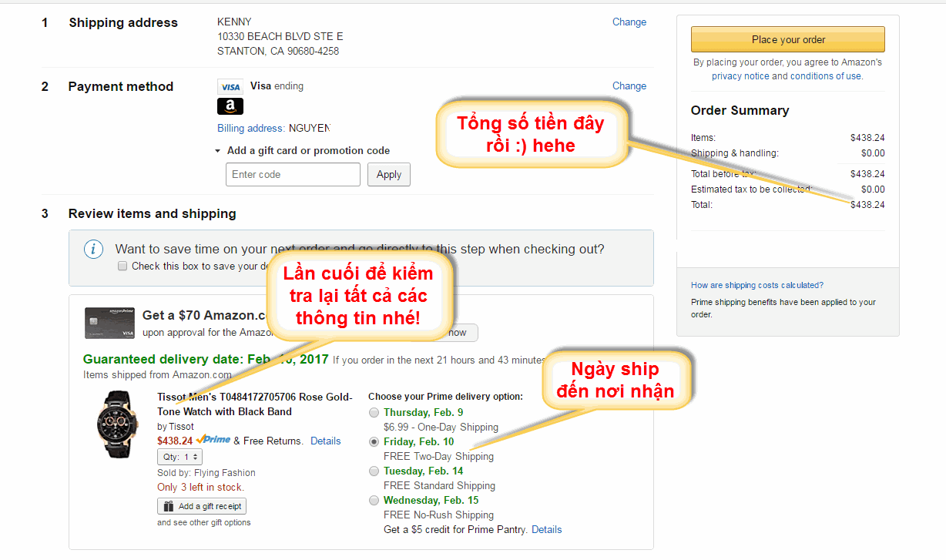
Task: Click the black Amazon card icon
Action: [230, 106]
